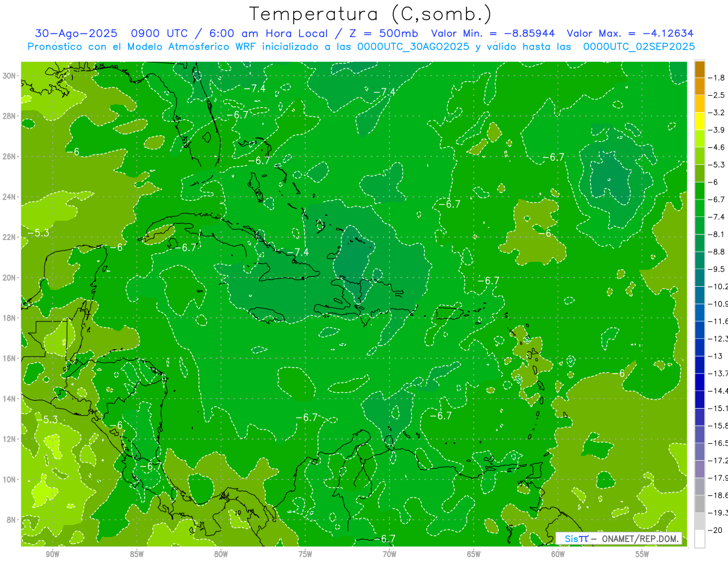Click the '-13.7' colorbar legend value
This screenshot has width=728, height=562.
coord(719,373)
